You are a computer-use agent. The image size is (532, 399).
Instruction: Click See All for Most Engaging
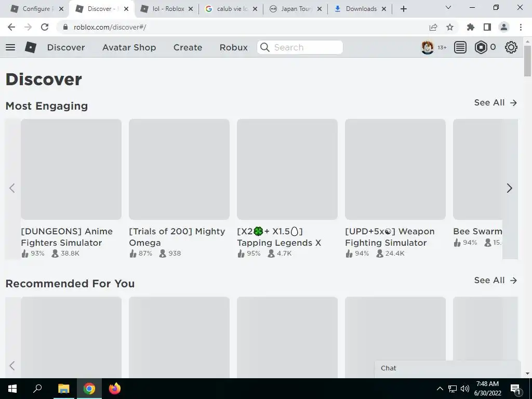[x=495, y=102]
